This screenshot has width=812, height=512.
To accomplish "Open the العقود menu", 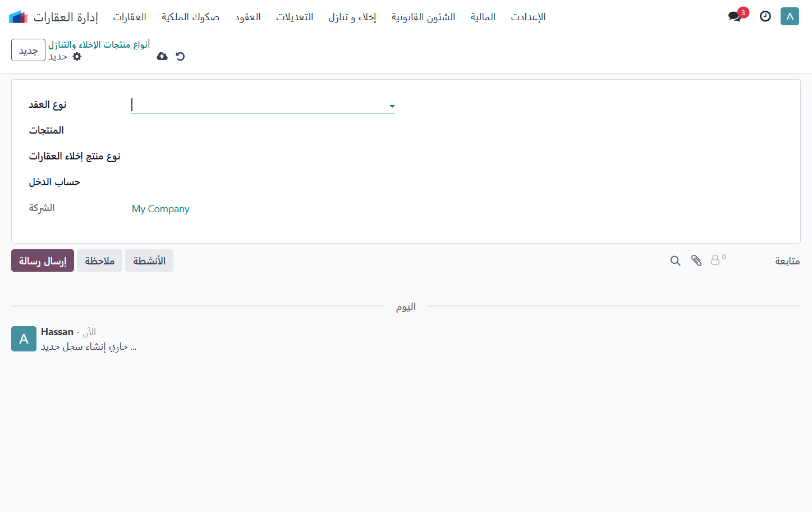I will tap(247, 17).
